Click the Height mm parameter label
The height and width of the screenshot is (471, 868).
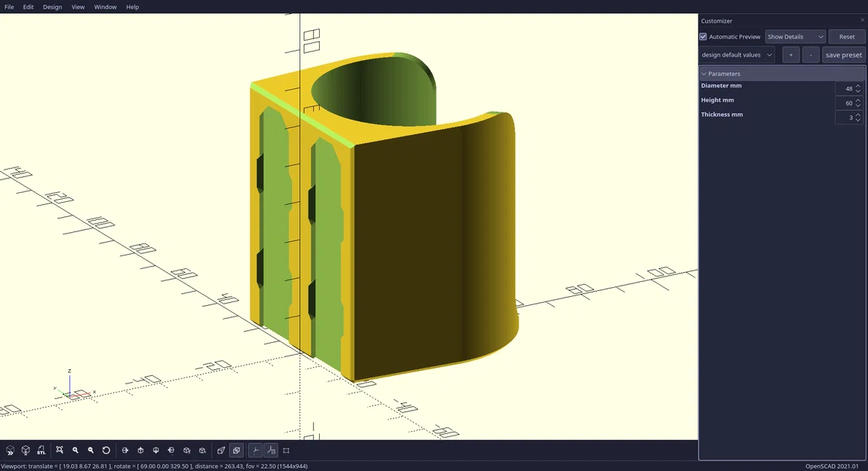(x=717, y=99)
